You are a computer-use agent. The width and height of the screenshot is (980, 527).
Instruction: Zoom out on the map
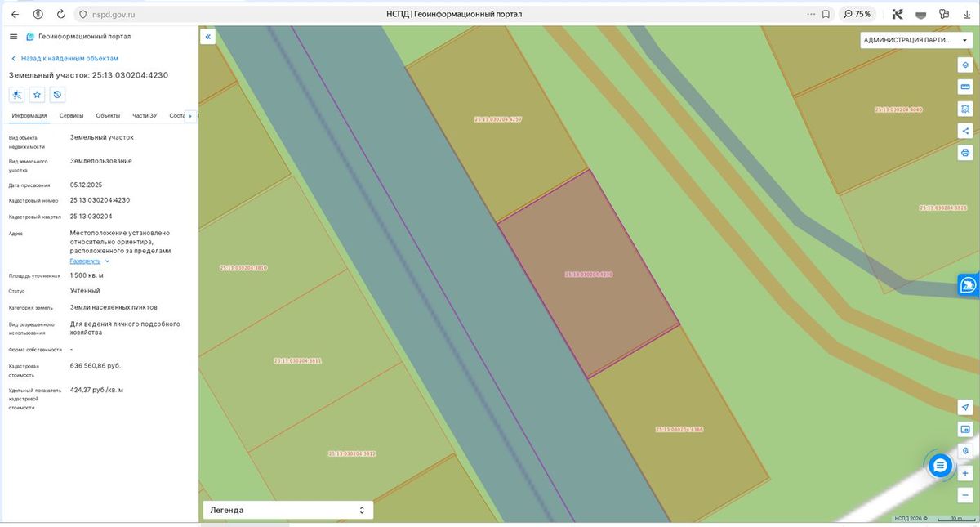click(x=964, y=495)
